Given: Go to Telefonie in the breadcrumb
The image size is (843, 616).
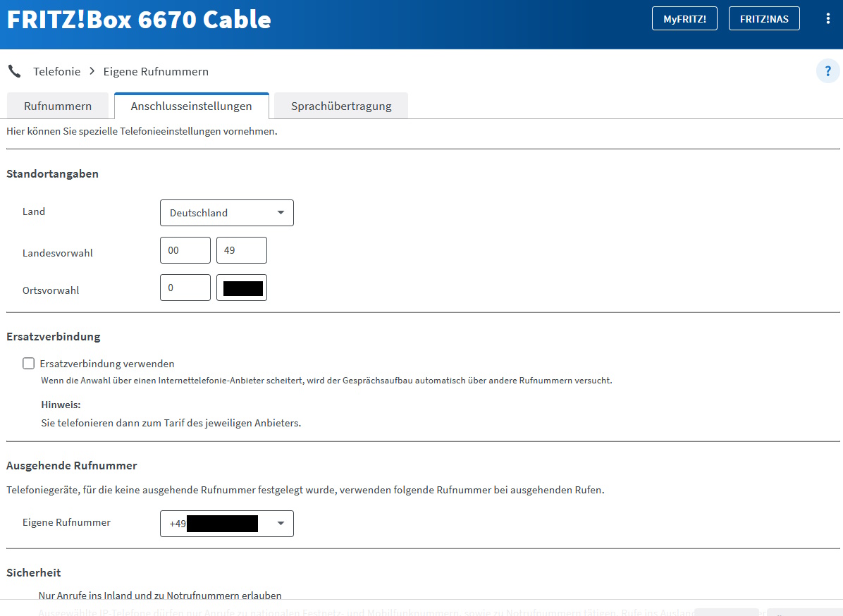Looking at the screenshot, I should [57, 71].
